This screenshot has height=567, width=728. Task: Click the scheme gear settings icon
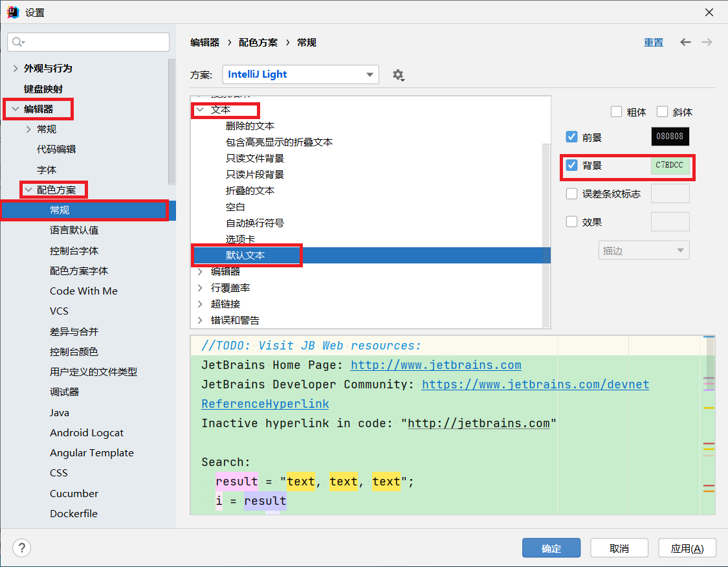398,75
